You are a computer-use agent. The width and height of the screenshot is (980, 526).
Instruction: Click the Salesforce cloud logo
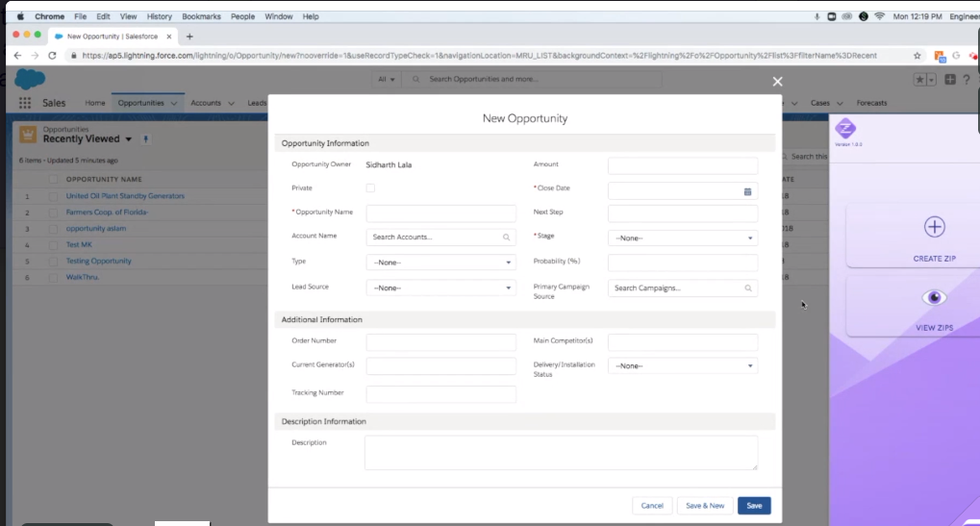pos(30,80)
